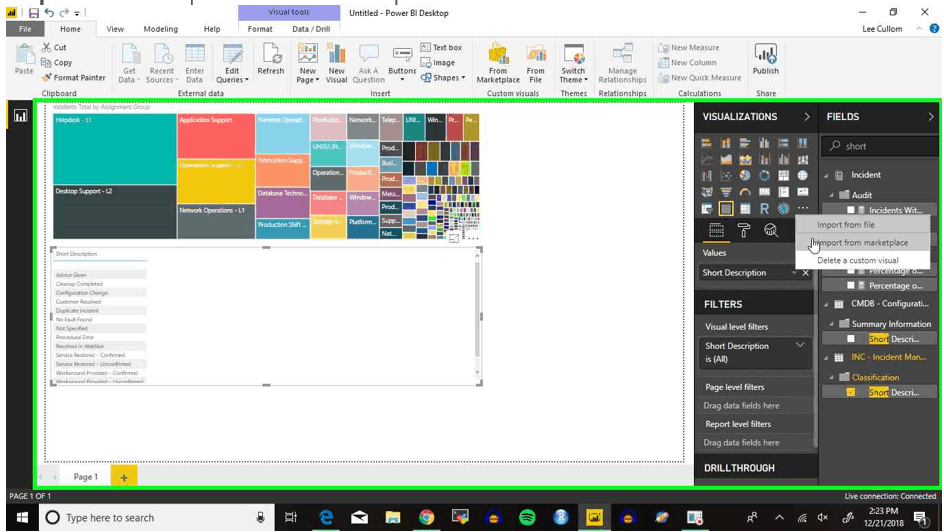The height and width of the screenshot is (532, 944).
Task: Open the Format tab under Visual tools
Action: coord(260,29)
